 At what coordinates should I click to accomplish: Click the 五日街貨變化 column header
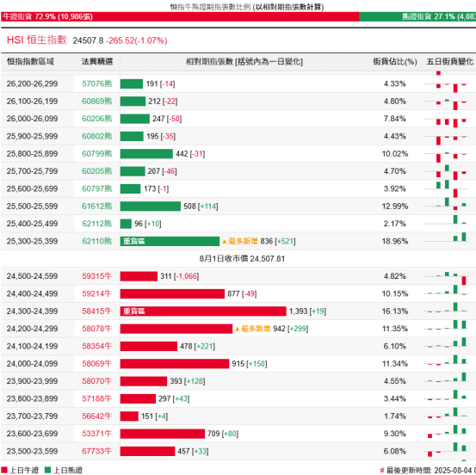point(450,62)
